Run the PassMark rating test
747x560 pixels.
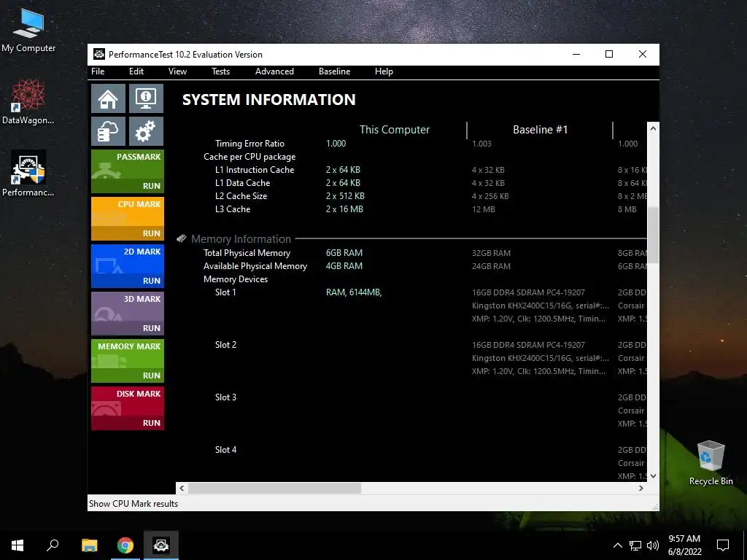coord(128,171)
